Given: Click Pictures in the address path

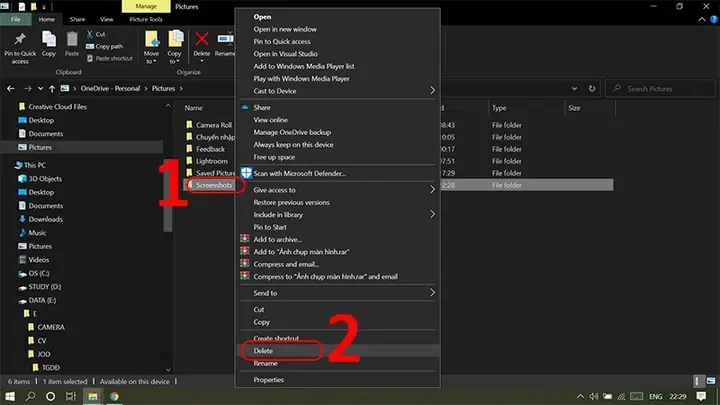Looking at the screenshot, I should [x=163, y=89].
